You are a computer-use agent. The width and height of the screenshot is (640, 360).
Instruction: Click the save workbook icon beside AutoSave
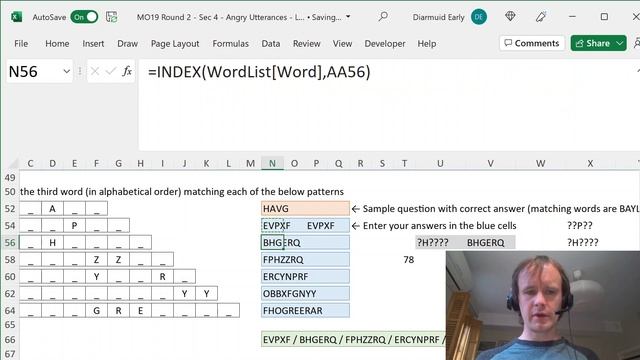point(111,17)
